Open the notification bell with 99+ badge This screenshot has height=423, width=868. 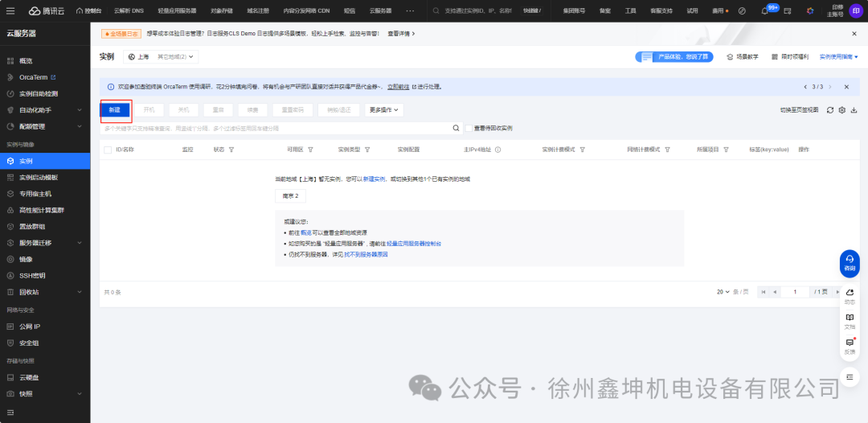[x=765, y=10]
